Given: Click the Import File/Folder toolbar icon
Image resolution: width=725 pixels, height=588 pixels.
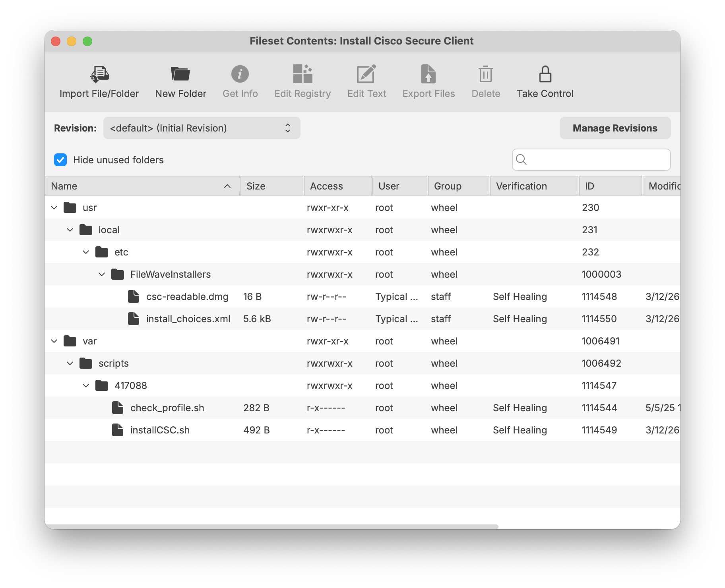Looking at the screenshot, I should (99, 74).
